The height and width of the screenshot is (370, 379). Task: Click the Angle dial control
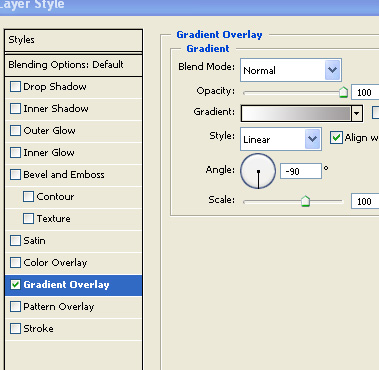coord(258,171)
